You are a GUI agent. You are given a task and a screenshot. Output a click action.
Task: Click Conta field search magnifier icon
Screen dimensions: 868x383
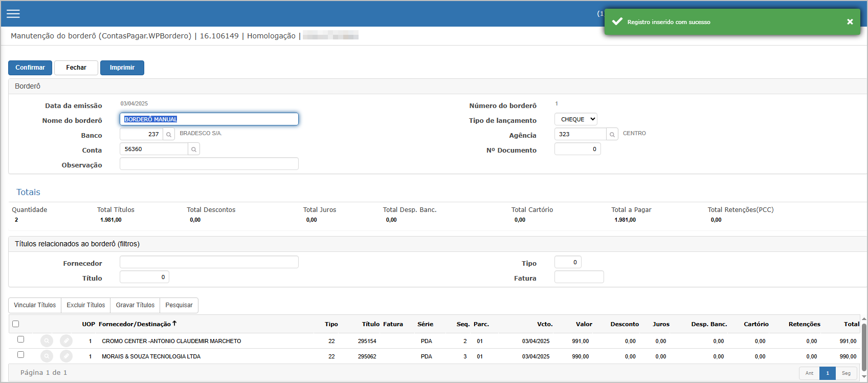click(194, 150)
